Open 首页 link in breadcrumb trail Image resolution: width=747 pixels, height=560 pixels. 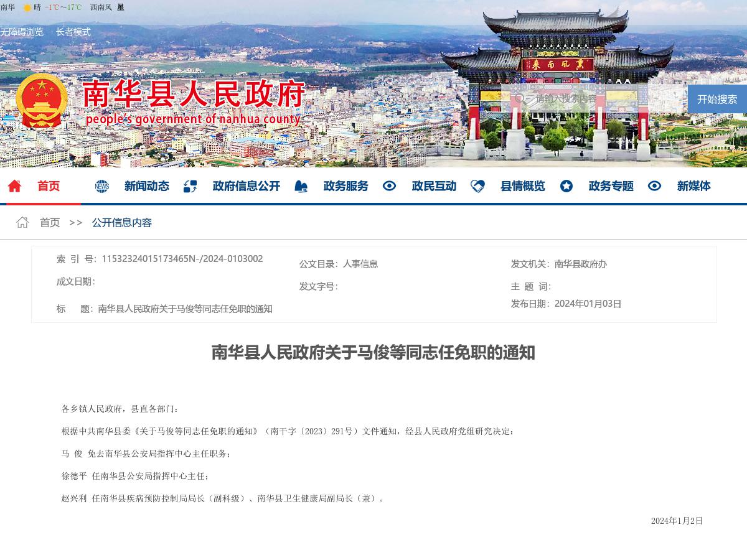49,222
